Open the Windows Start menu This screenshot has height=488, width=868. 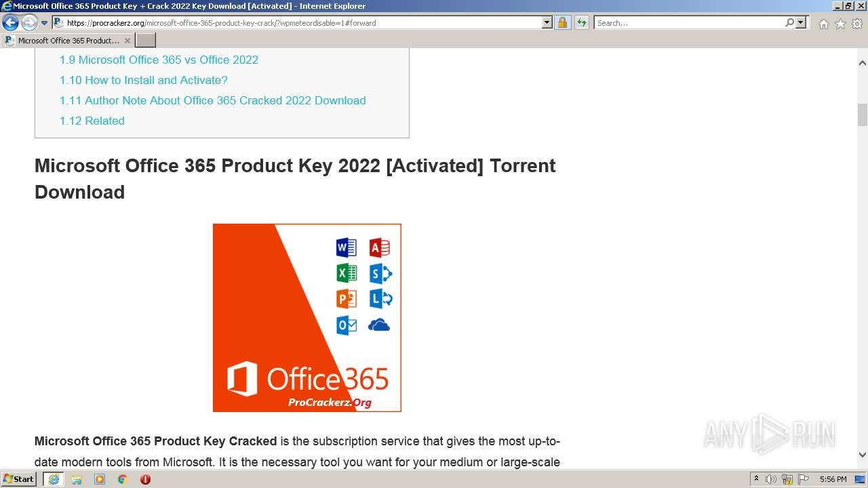click(18, 479)
